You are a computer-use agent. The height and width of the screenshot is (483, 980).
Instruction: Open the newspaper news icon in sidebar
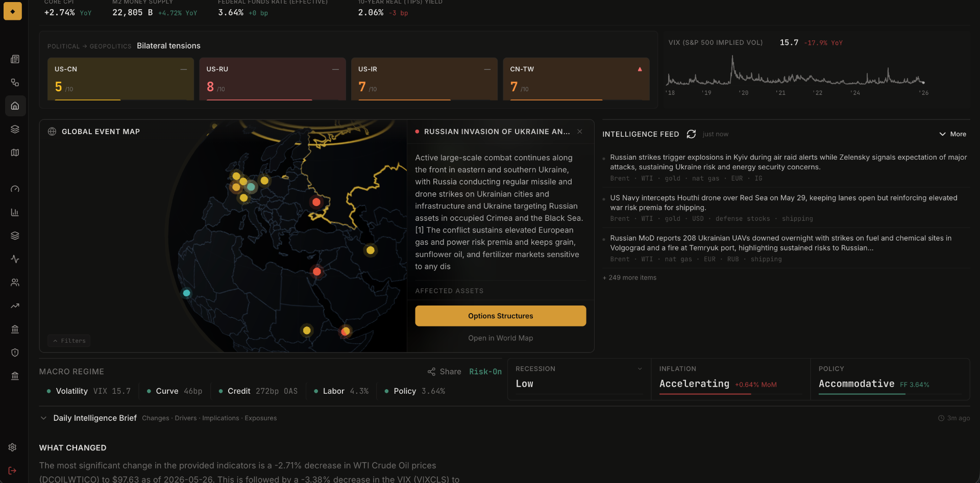15,59
